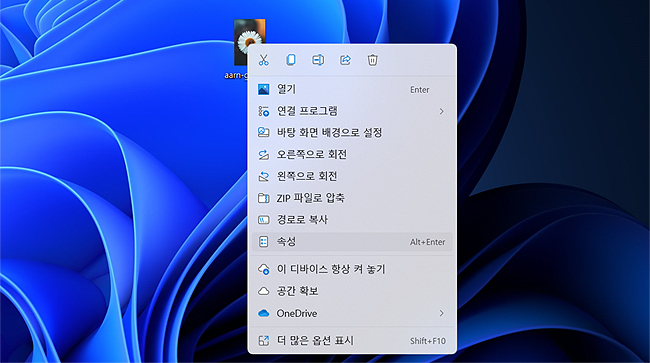Choose 바탕 화면 배경으로 설정
The width and height of the screenshot is (650, 363).
coord(352,133)
